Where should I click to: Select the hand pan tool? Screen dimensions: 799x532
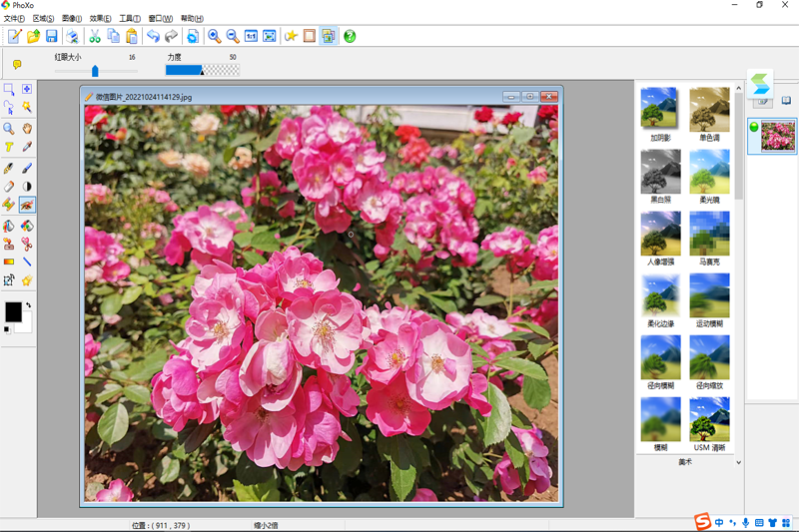click(27, 129)
